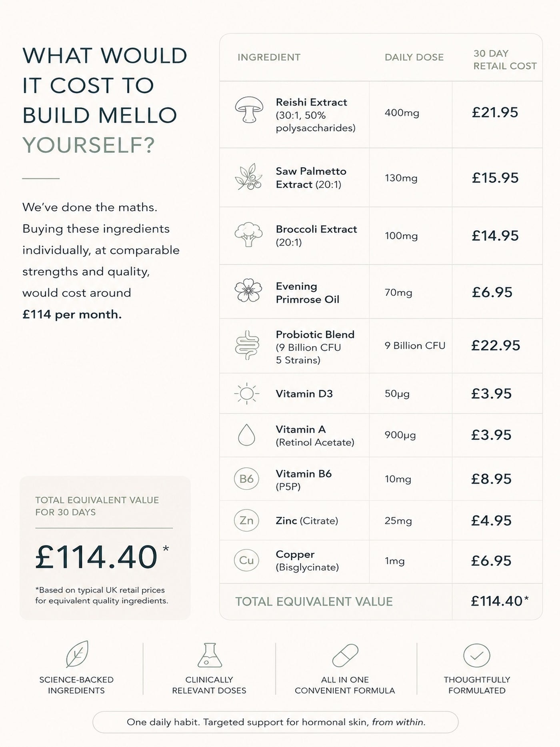Click the Daily Dose column header
560x747 pixels.
tap(414, 57)
